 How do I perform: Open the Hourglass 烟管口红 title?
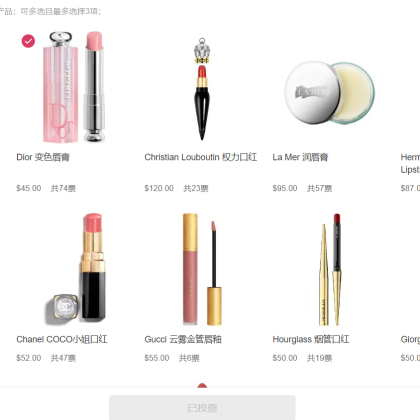click(x=311, y=339)
